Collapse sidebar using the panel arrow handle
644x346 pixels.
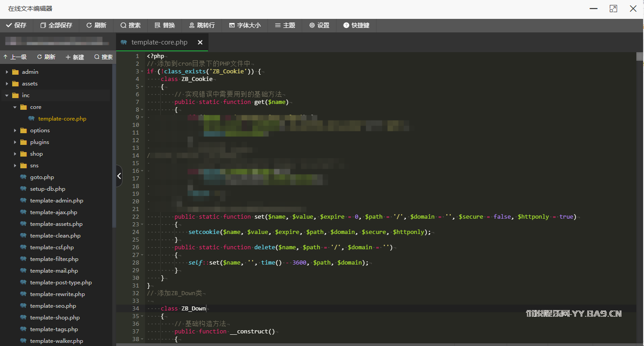point(119,176)
